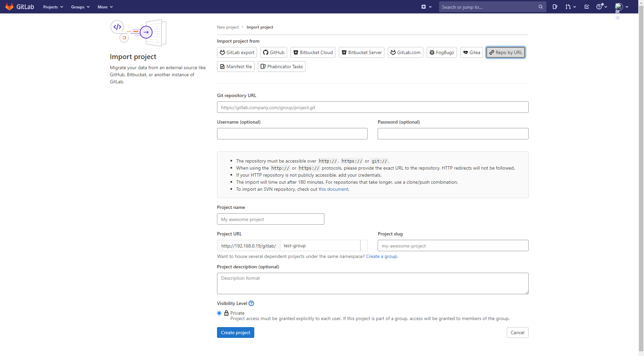Click the search magnifier icon

point(540,7)
